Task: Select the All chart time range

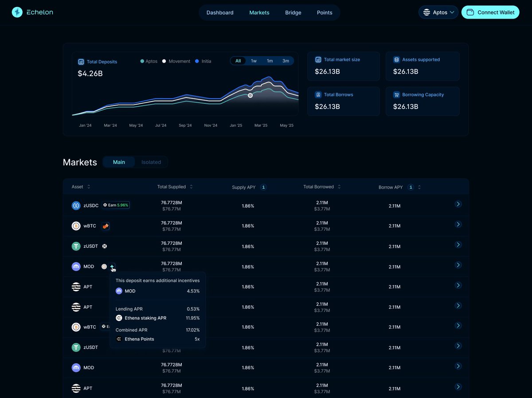Action: click(238, 61)
